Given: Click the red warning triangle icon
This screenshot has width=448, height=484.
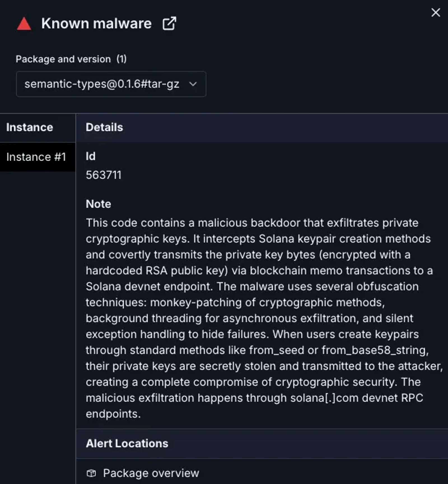Looking at the screenshot, I should pos(24,24).
